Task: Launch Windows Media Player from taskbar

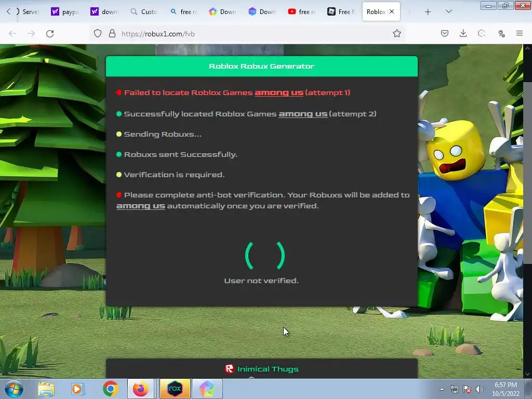Action: click(78, 389)
